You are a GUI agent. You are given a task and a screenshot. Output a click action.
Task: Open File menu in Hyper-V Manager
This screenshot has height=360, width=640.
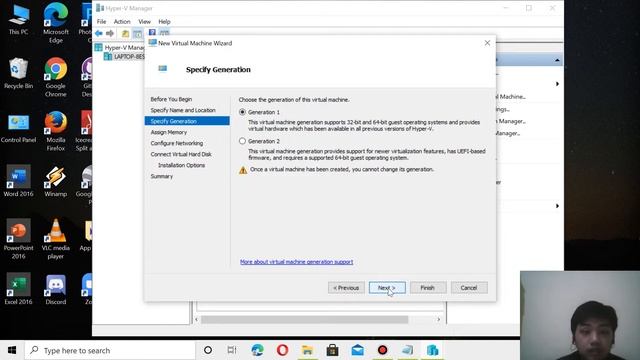[101, 22]
